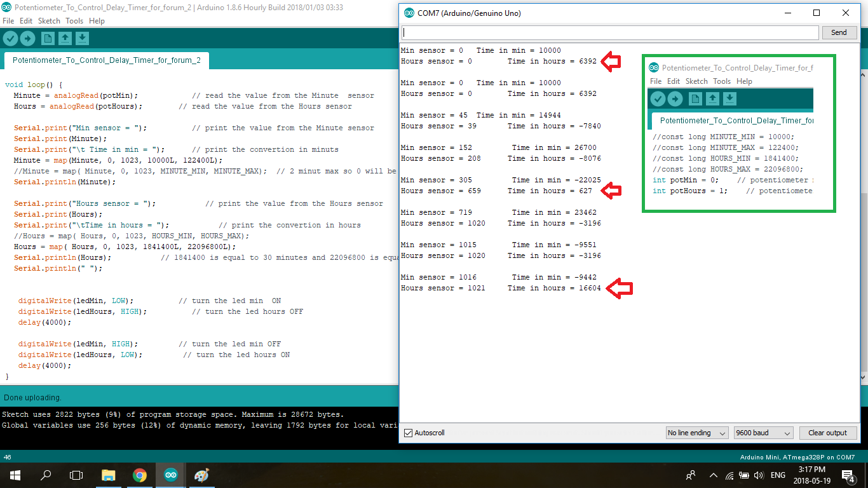The width and height of the screenshot is (868, 488).
Task: Maximize the COM7 serial monitor window
Action: (x=817, y=13)
